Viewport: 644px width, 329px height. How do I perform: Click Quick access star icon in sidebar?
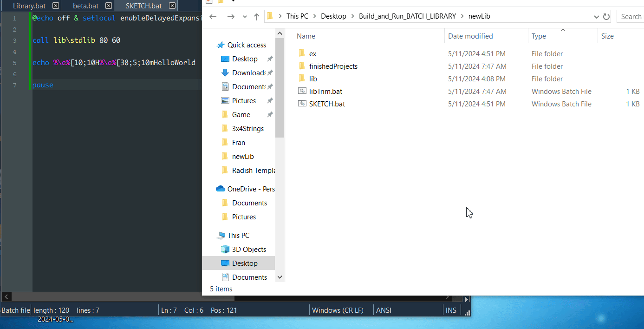[221, 45]
